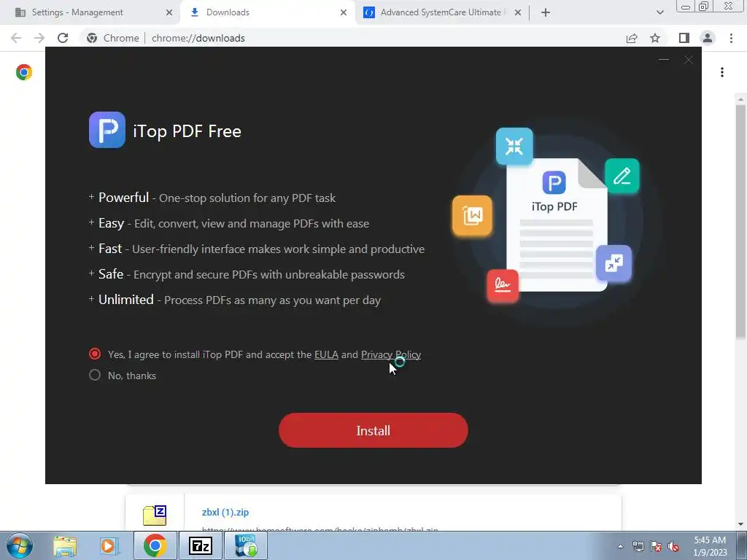Click the zip file icon for zbxl (1).zip
The image size is (747, 560).
coord(155,516)
